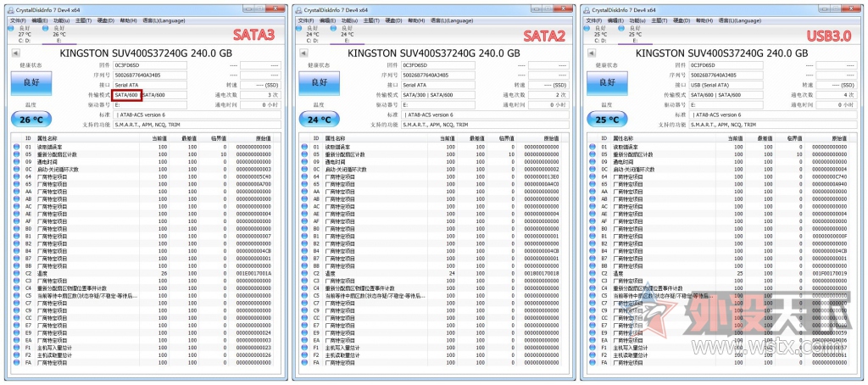Viewport: 868px width, 385px height.
Task: Click status circle of row 05 in SATA3 window
Action: [17, 154]
